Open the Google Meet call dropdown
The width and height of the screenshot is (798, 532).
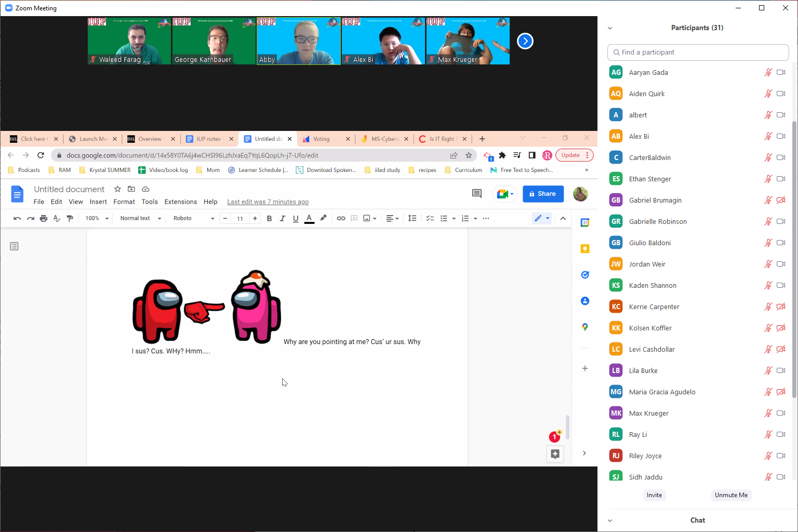tap(504, 194)
